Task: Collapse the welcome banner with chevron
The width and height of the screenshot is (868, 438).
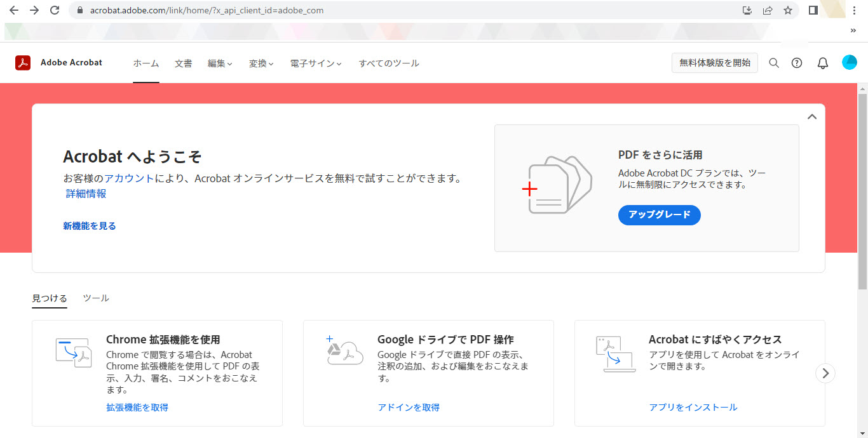Action: click(x=811, y=117)
